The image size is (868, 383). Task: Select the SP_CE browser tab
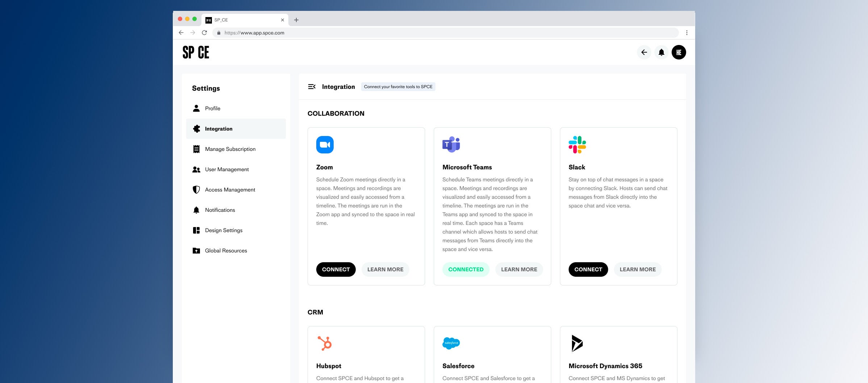tap(245, 20)
